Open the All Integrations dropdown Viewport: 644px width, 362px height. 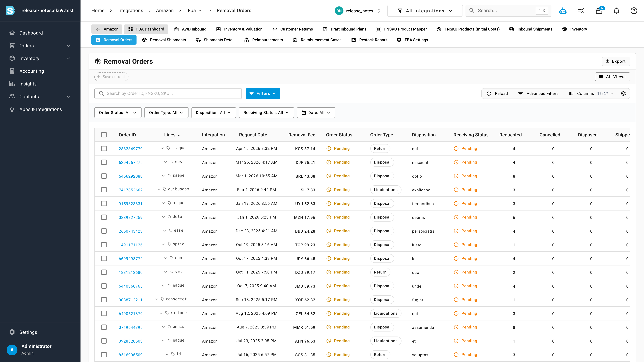[425, 11]
